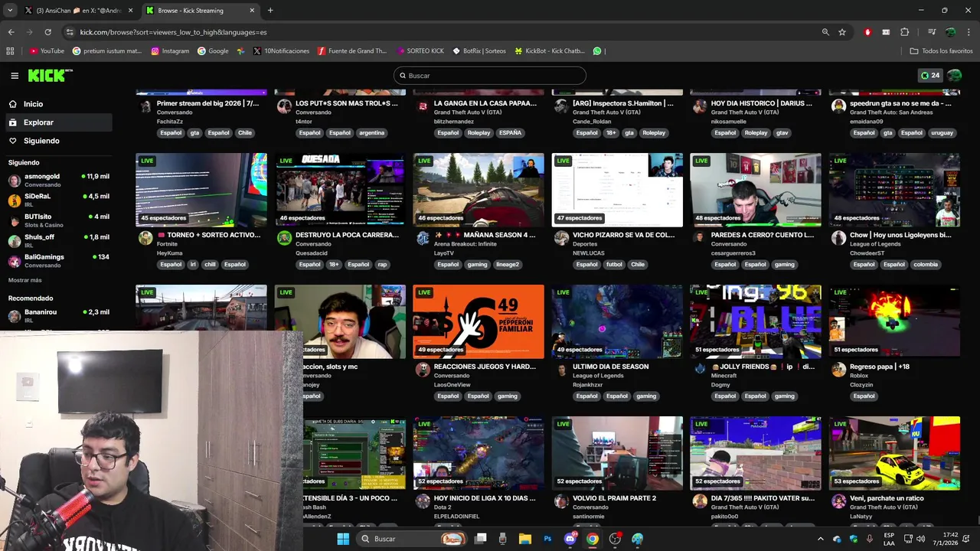Click the Buscar search field on Kick
This screenshot has height=551, width=980.
coord(490,76)
